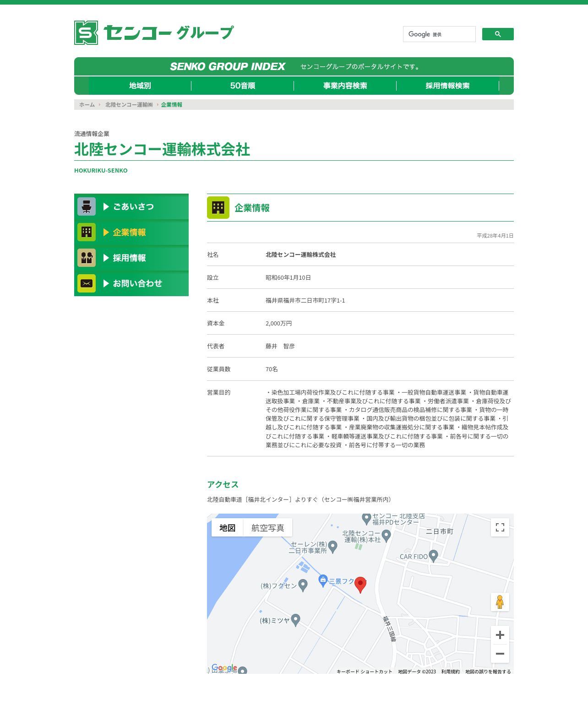Switch map to 地図 view
588x710 pixels.
228,528
